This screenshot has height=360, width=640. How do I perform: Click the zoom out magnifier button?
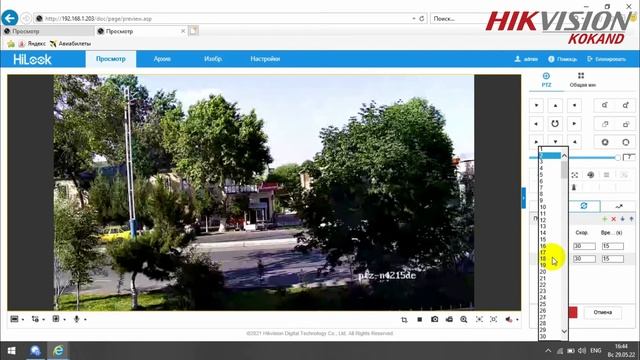point(605,105)
